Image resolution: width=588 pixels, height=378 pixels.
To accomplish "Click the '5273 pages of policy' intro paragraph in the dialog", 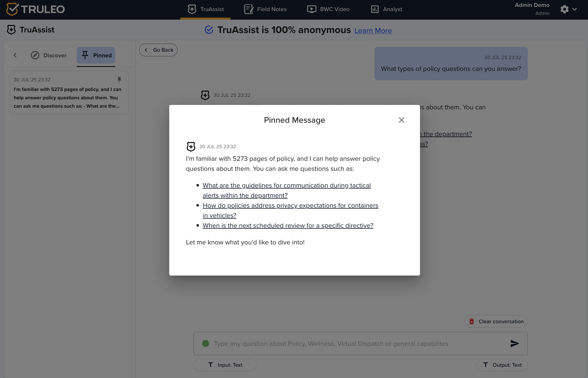I will click(283, 164).
